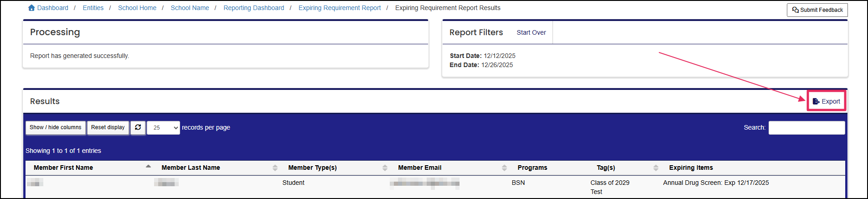Go to Dashboard breadcrumb link

click(x=53, y=8)
